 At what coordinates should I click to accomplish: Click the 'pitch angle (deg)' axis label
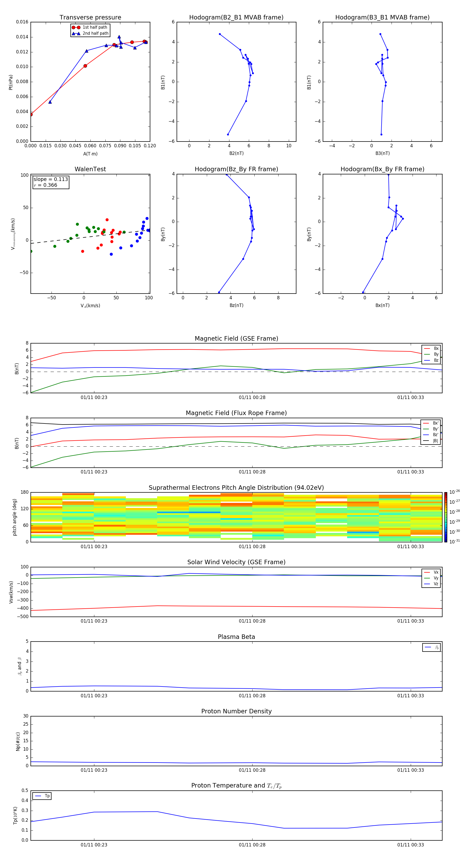[x=14, y=517]
